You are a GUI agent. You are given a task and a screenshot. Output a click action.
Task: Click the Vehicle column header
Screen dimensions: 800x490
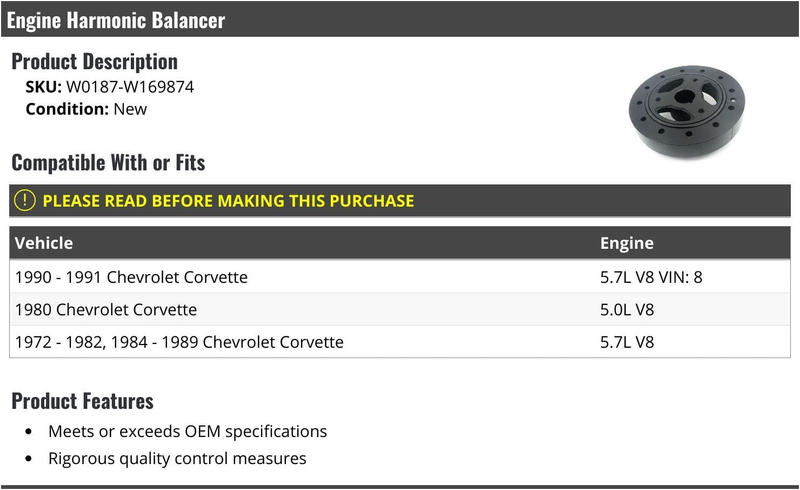click(44, 243)
